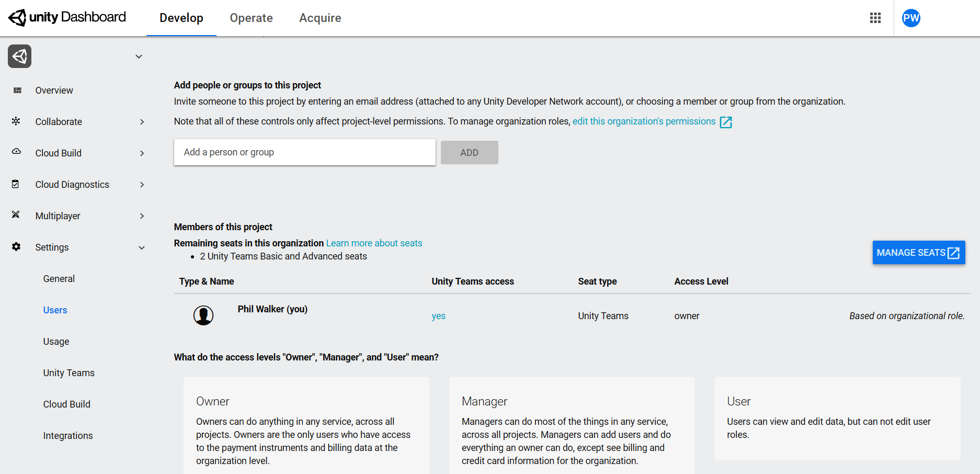
Task: Click the Phil Walker (you) name
Action: (x=272, y=309)
